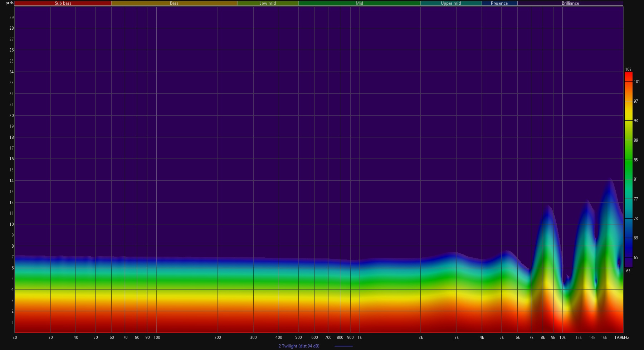Select the Mid frequency band label
This screenshot has width=644, height=350.
359,3
